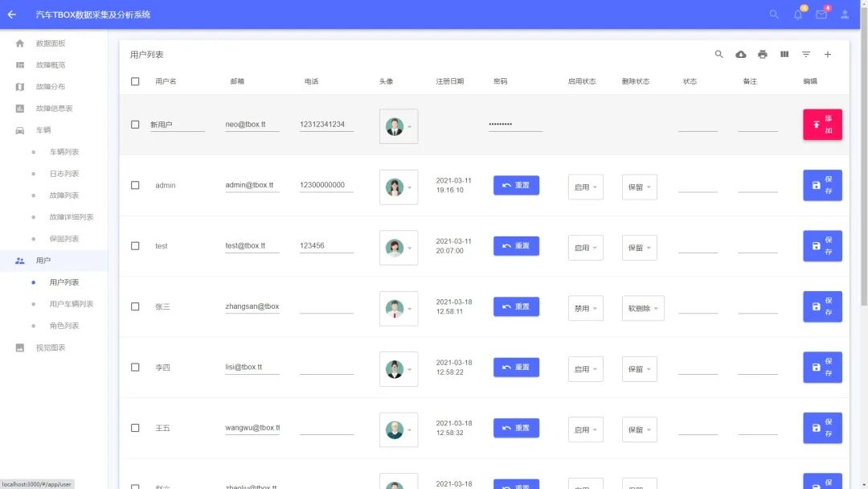Screen dimensions: 868x489
Task: Click the user avatar in the top bar
Action: [x=845, y=14]
